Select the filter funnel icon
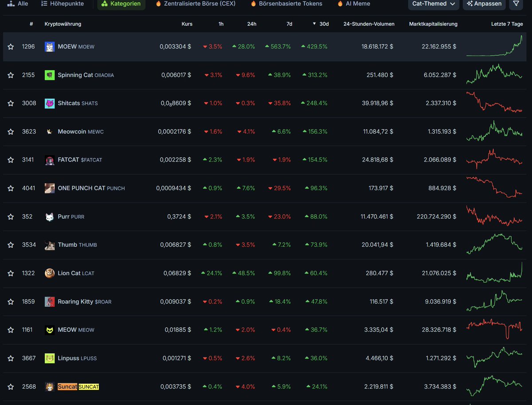532x405 pixels. tap(516, 4)
